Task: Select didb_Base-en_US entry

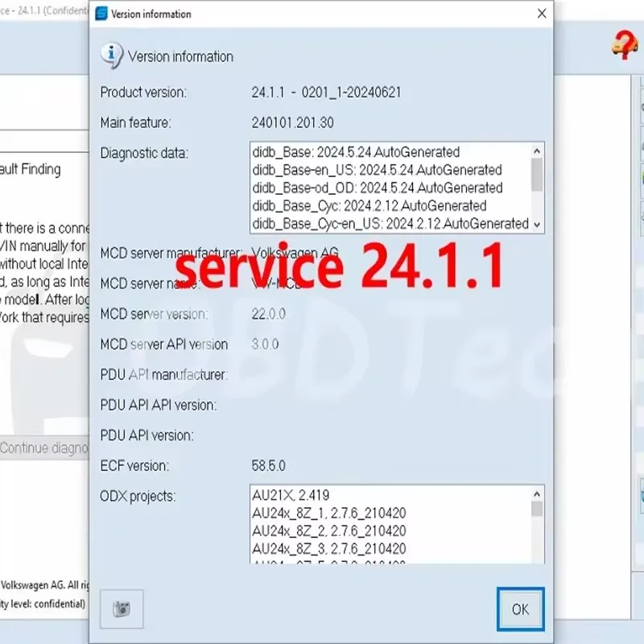Action: coord(377,170)
